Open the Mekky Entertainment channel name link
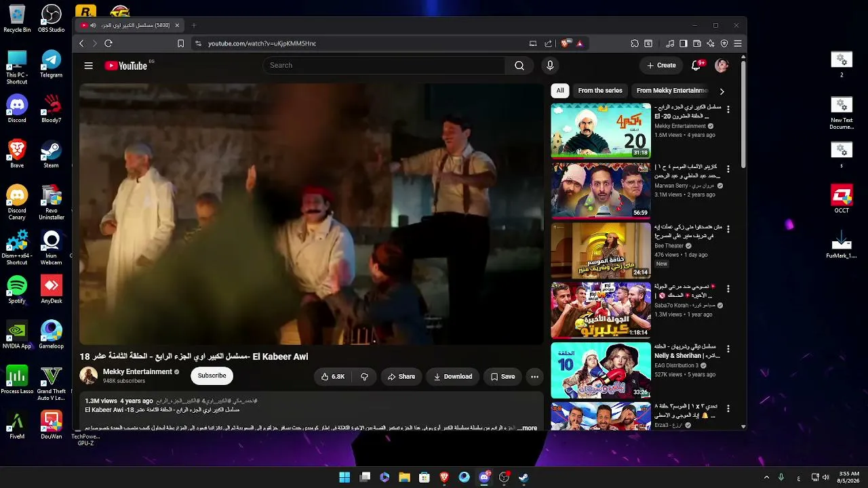Image resolution: width=868 pixels, height=488 pixels. coord(138,371)
